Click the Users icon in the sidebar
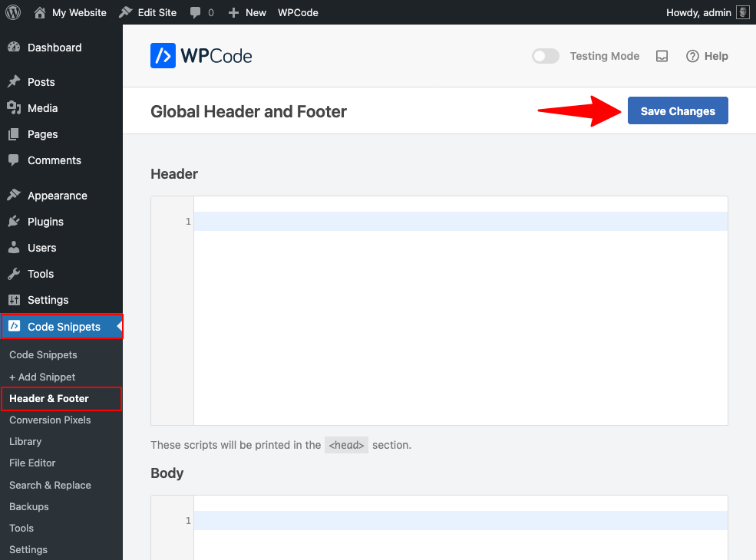This screenshot has height=560, width=756. pyautogui.click(x=16, y=247)
